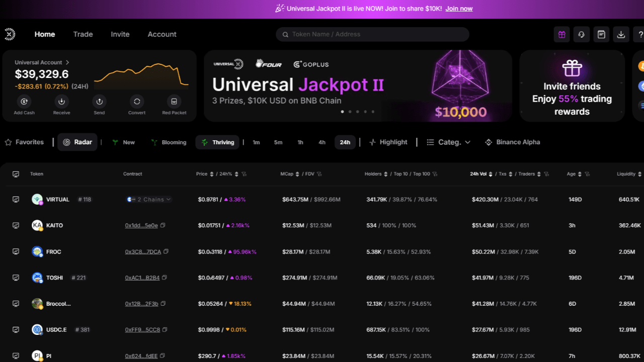Toggle the Highlight option
This screenshot has width=644, height=362.
pyautogui.click(x=388, y=142)
